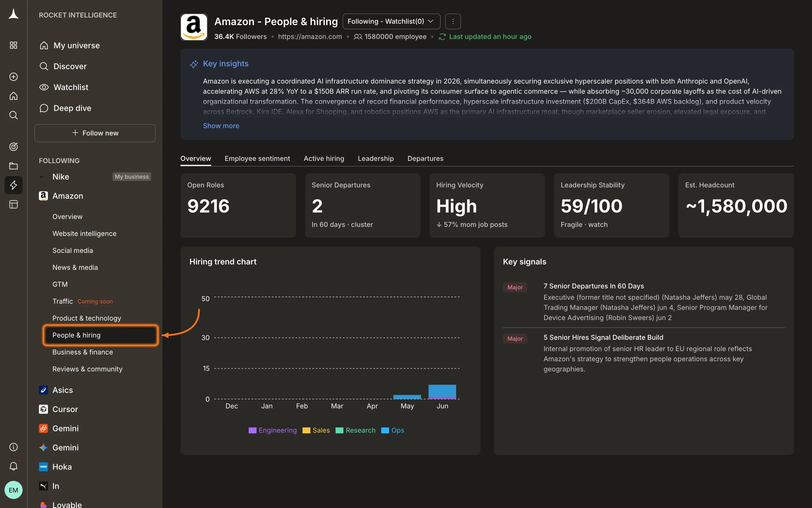
Task: Click the Cursor logo icon in following list
Action: point(43,409)
